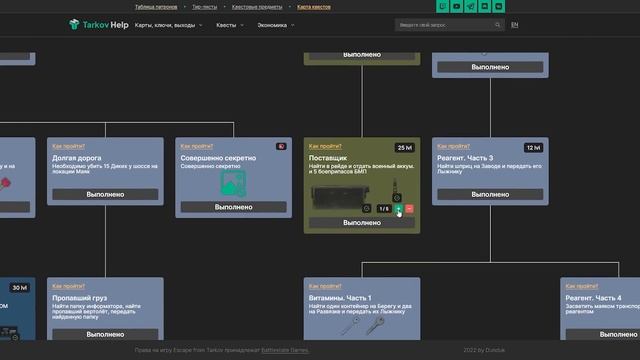
Task: Open Как пройти? for Реагент. Часть 3
Action: pyautogui.click(x=453, y=146)
